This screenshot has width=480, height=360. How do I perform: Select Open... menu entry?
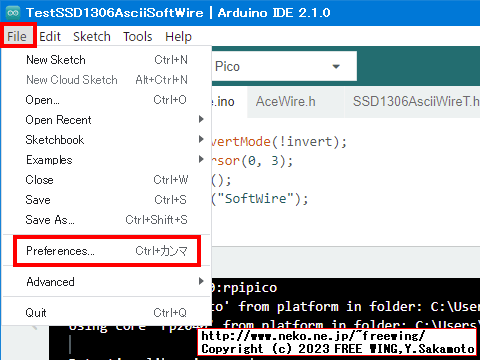pos(107,100)
